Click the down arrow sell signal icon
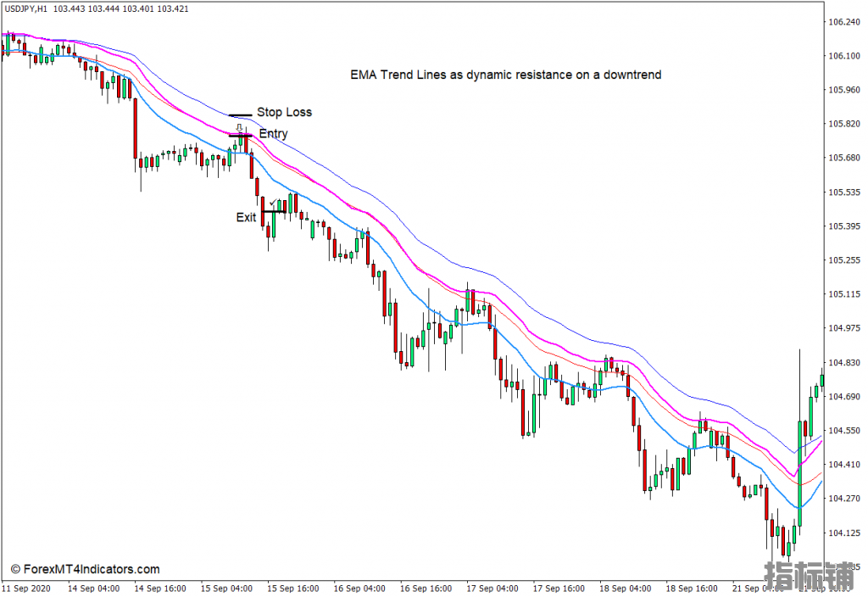868x597 pixels. pyautogui.click(x=239, y=128)
